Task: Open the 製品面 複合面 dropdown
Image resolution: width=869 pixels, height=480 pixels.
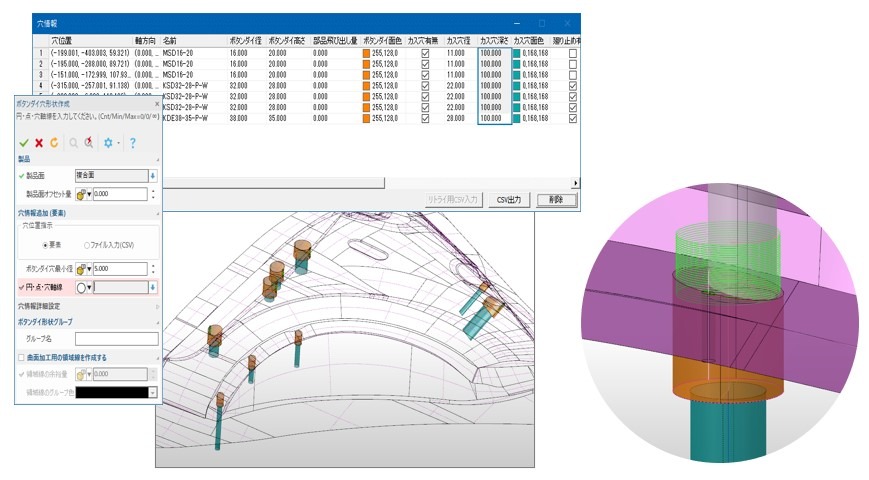Action: click(153, 175)
